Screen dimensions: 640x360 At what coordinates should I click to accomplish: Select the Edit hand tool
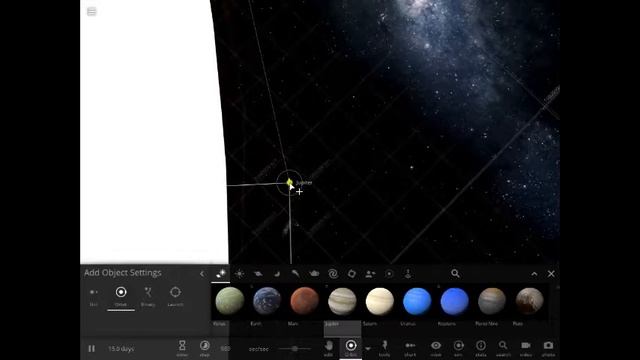point(329,348)
